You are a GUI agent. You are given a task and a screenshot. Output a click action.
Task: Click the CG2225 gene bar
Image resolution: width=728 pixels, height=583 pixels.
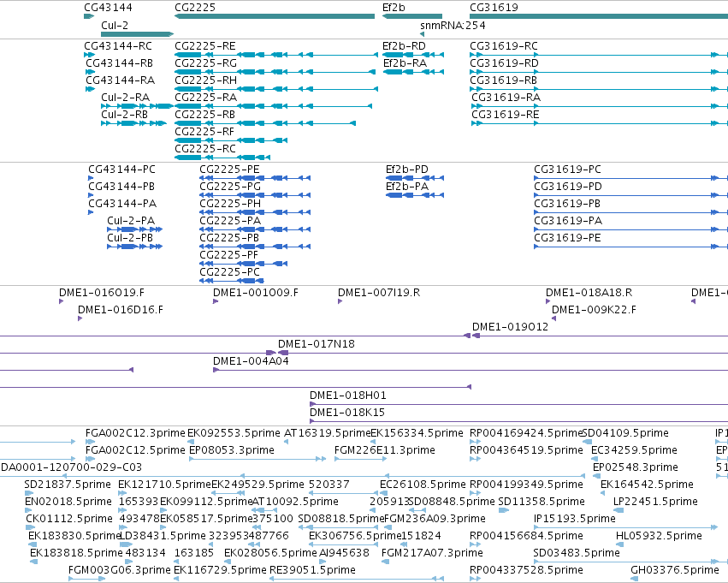[x=275, y=17]
